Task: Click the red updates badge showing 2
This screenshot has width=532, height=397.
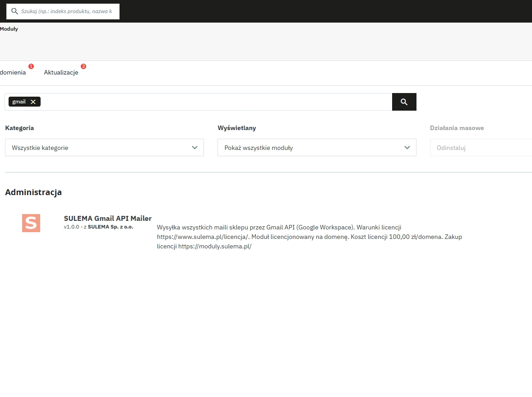Action: coord(83,66)
